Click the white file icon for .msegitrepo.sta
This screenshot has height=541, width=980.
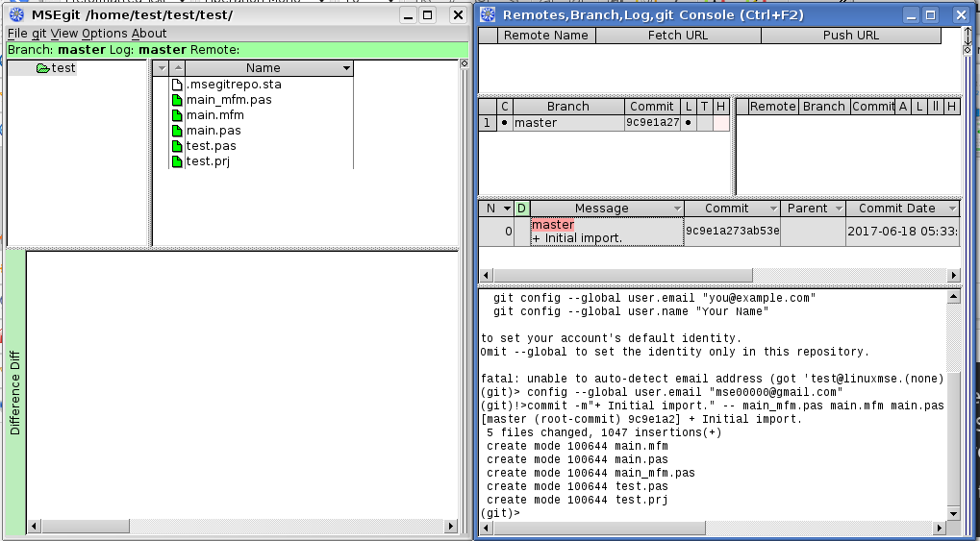pos(177,85)
